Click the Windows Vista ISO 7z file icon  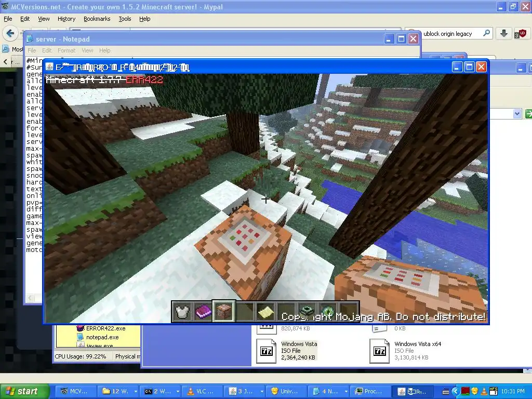coord(267,351)
